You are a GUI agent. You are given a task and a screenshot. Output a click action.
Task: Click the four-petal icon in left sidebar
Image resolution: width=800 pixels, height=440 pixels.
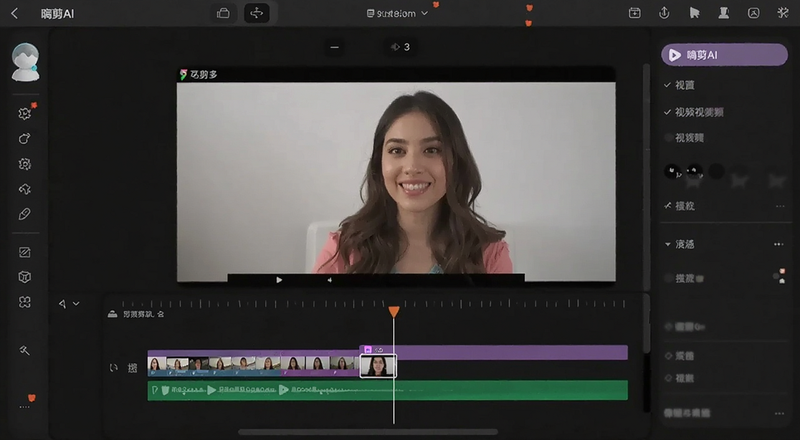pyautogui.click(x=24, y=302)
